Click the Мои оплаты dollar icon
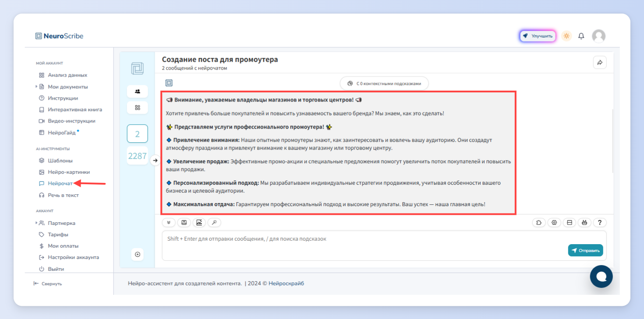 [x=42, y=246]
